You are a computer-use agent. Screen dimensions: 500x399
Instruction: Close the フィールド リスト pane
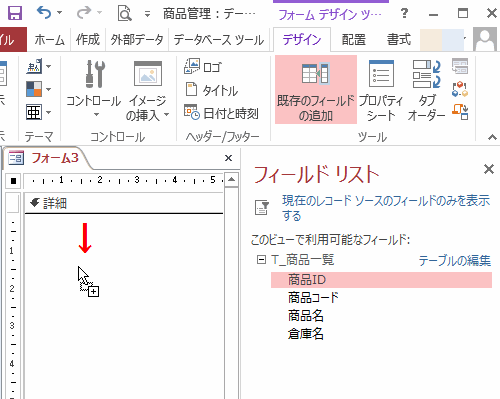[x=489, y=169]
